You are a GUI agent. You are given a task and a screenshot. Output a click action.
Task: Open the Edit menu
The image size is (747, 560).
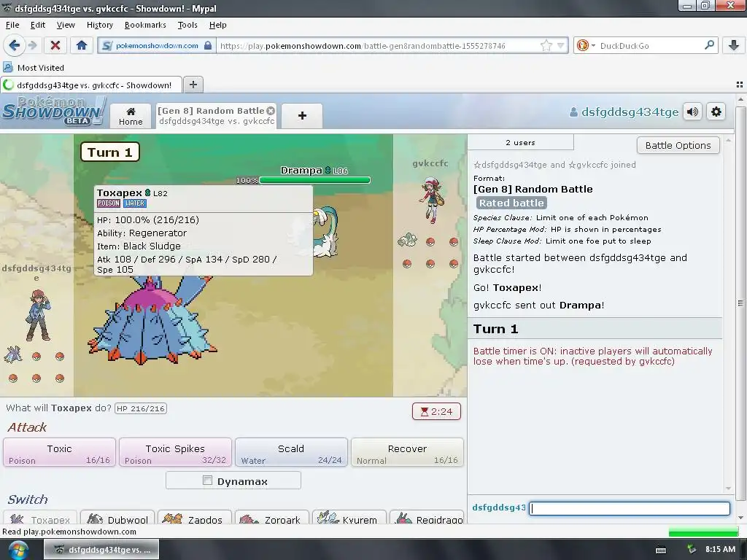coord(38,25)
